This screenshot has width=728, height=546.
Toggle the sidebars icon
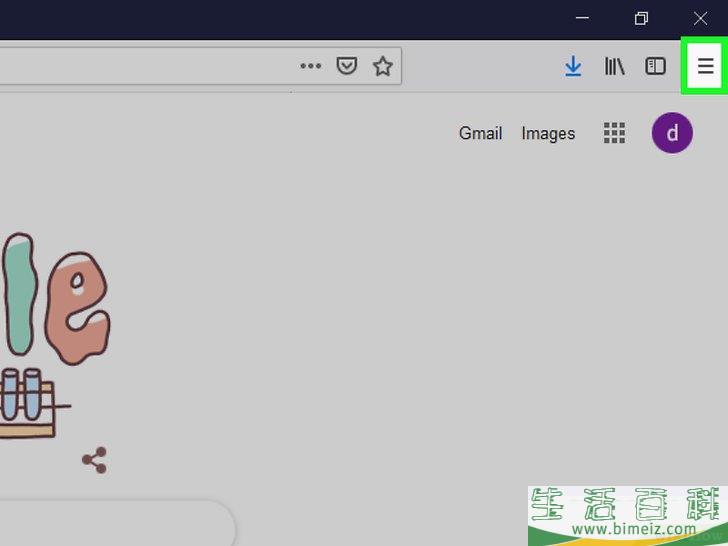(656, 66)
